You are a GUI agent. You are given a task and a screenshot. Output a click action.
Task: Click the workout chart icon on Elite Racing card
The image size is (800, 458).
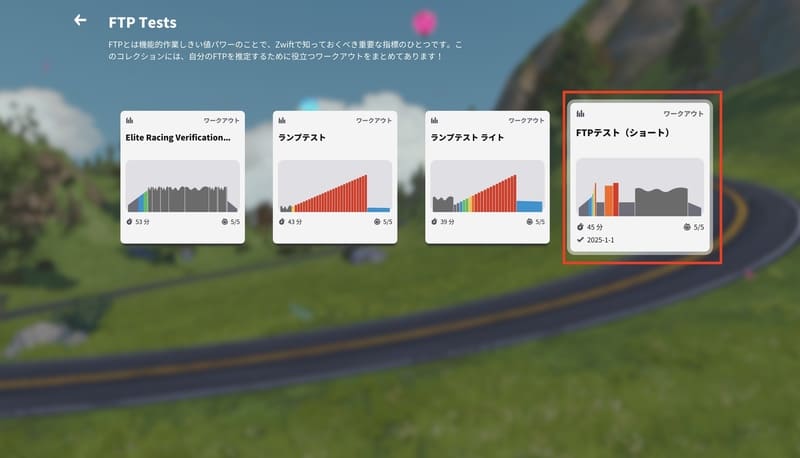(x=130, y=120)
